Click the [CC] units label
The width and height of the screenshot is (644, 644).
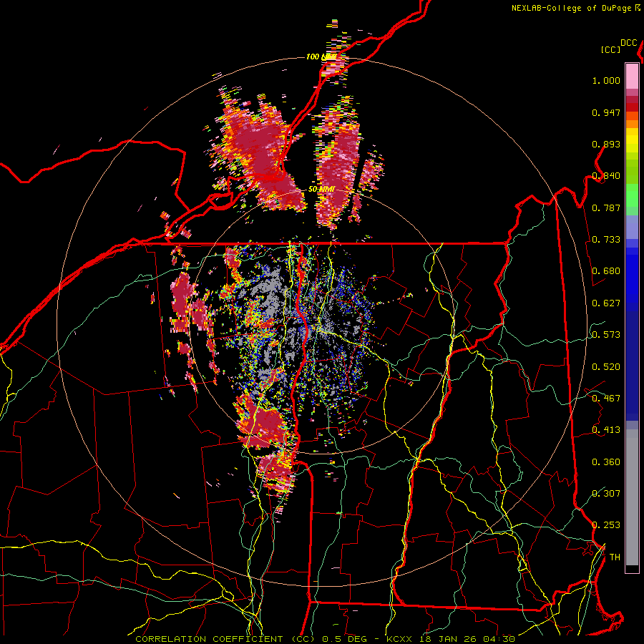pyautogui.click(x=610, y=49)
